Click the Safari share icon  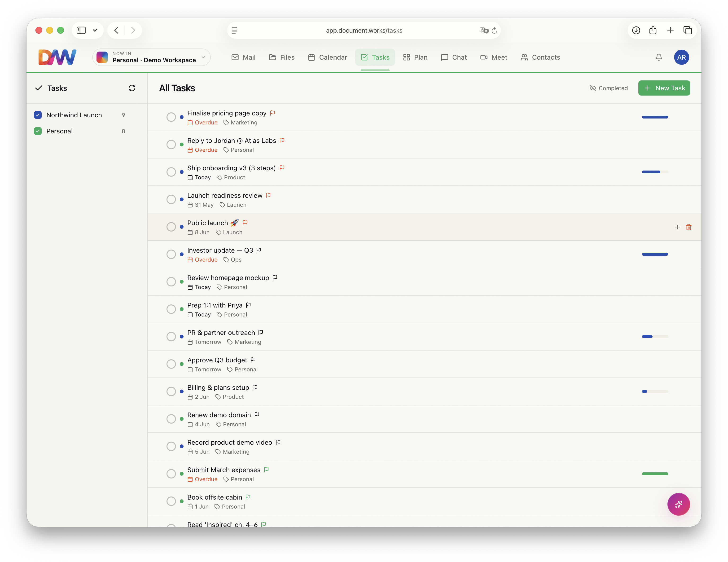pyautogui.click(x=653, y=30)
